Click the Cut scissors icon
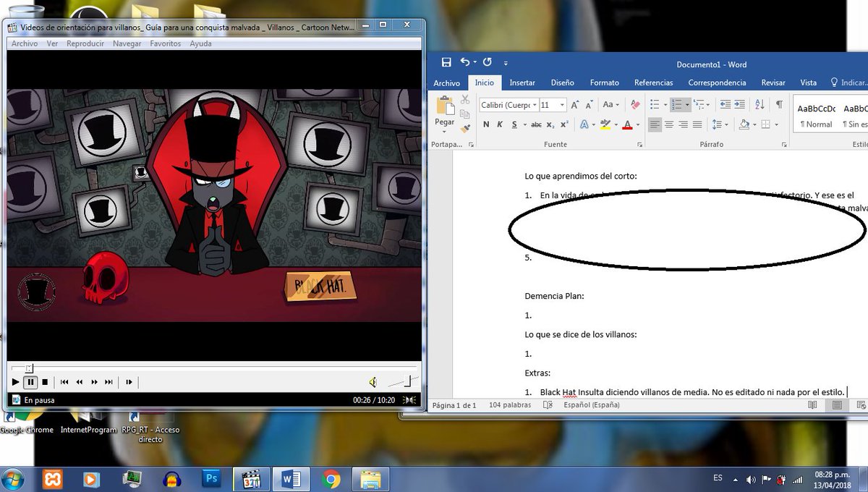868x492 pixels. click(465, 100)
